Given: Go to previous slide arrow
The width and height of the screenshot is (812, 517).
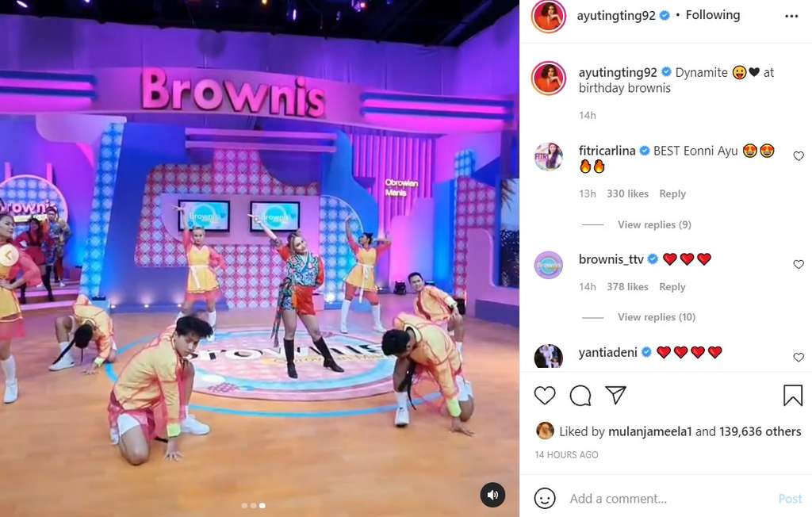Looking at the screenshot, I should (x=8, y=255).
